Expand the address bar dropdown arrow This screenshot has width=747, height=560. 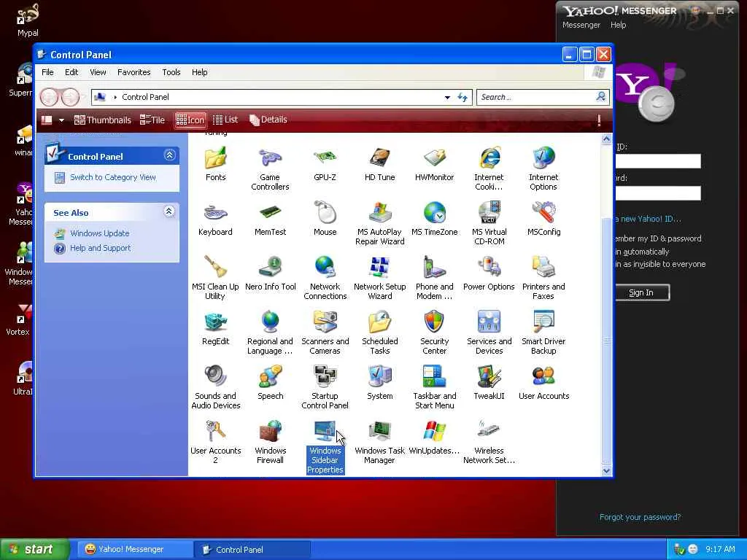(x=447, y=98)
